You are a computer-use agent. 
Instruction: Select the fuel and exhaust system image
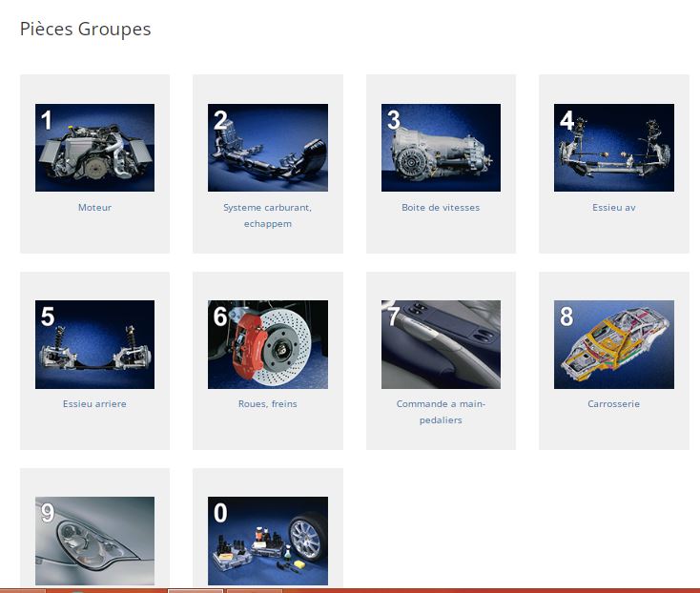268,148
